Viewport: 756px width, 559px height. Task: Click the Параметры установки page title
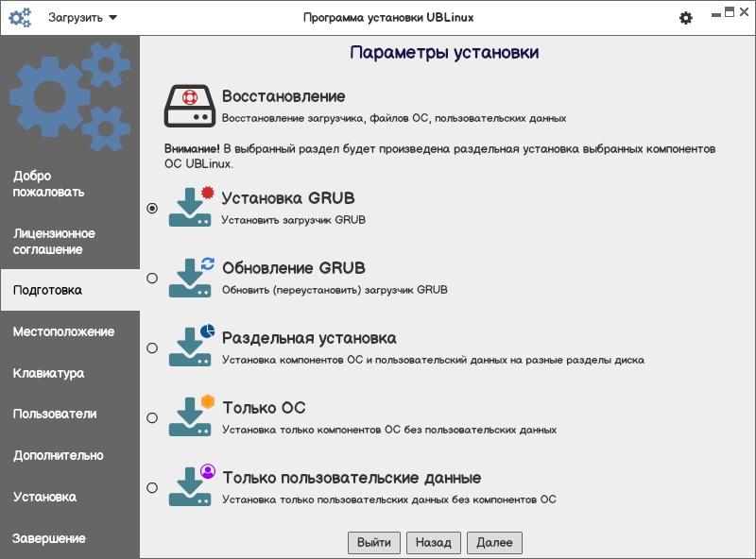click(444, 52)
